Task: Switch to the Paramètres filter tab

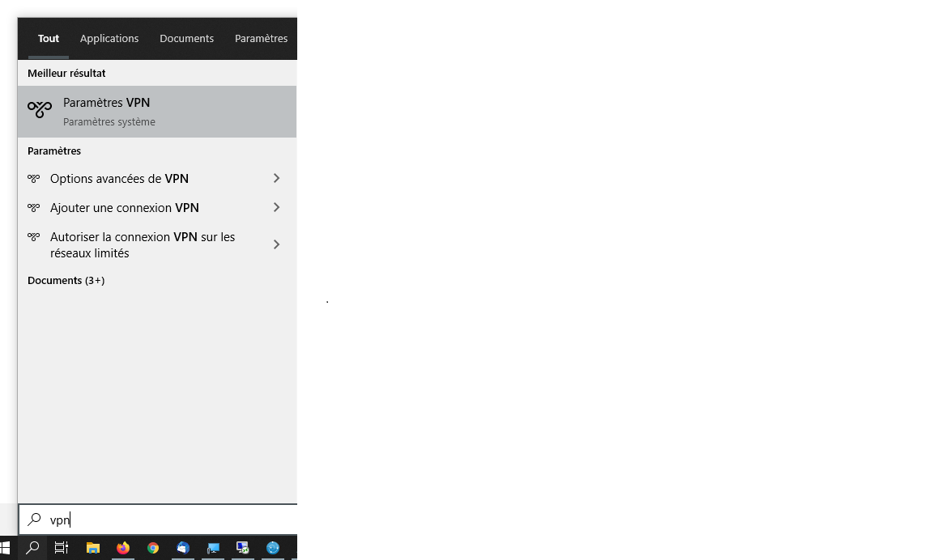Action: pos(261,38)
